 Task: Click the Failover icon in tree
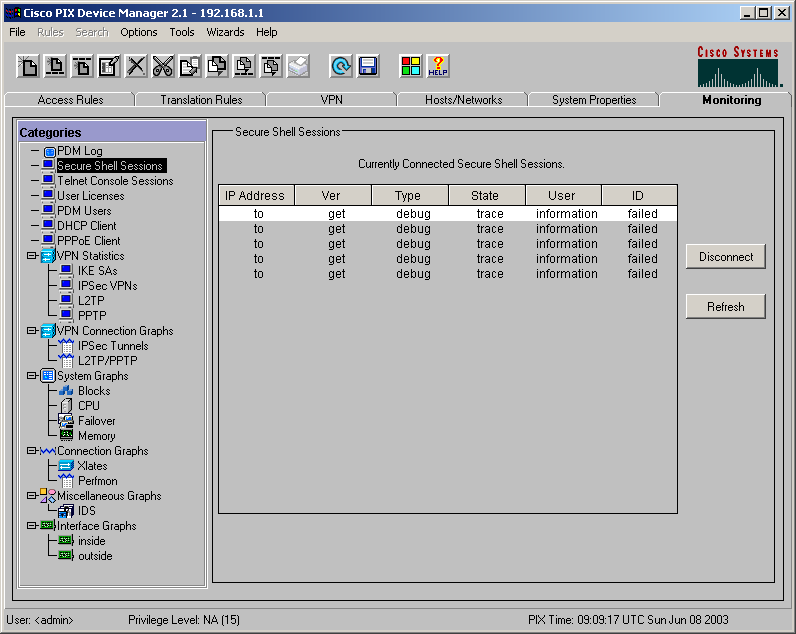coord(66,421)
